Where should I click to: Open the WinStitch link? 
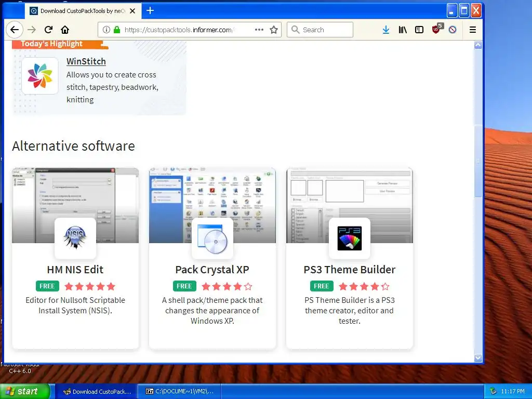(x=86, y=61)
